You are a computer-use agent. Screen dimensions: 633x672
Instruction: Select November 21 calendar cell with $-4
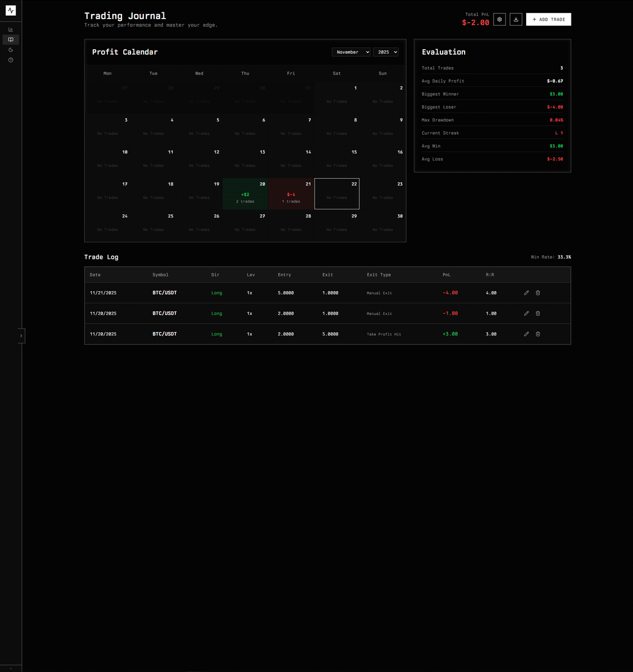point(291,194)
